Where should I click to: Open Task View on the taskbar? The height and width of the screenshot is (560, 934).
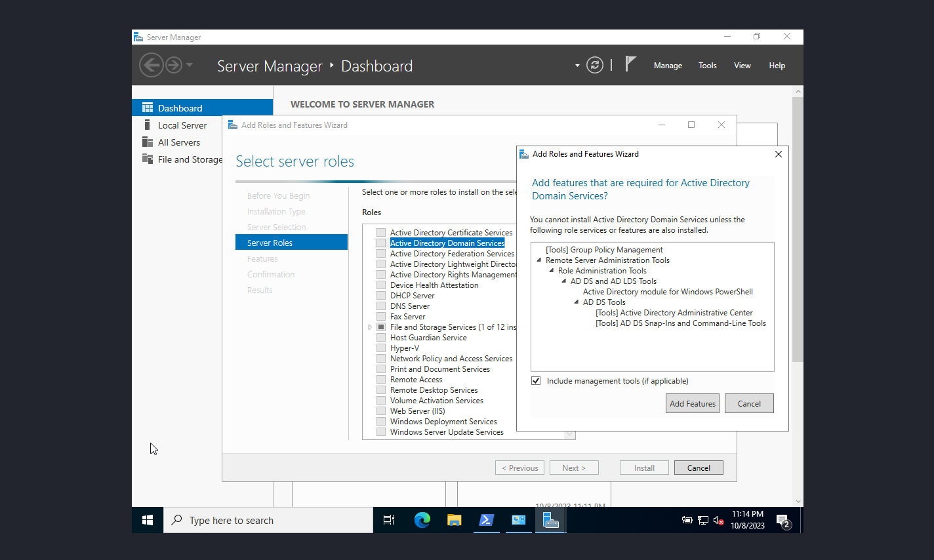tap(389, 520)
